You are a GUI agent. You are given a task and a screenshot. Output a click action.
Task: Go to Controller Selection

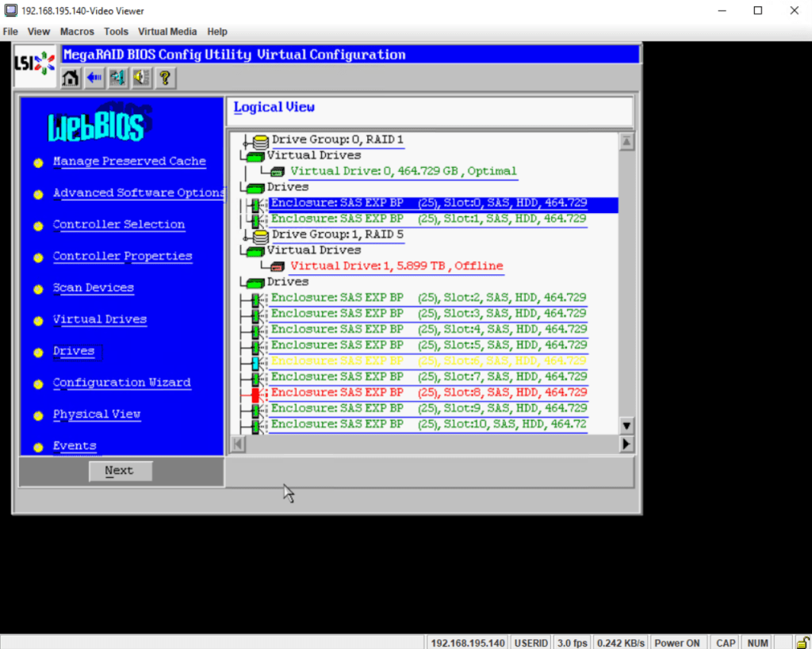pos(119,224)
